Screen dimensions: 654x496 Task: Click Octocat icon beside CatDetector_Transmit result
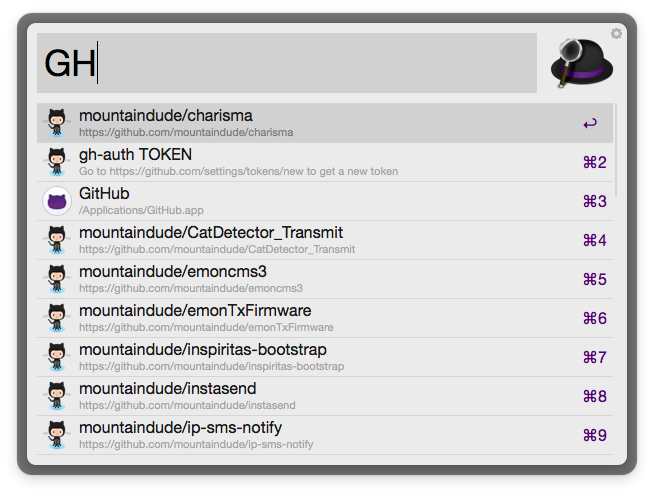(57, 240)
